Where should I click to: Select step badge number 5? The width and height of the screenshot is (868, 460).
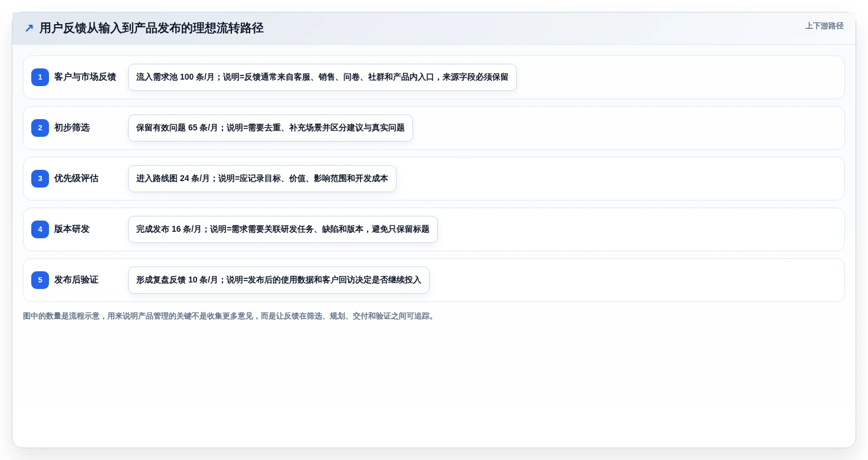click(40, 280)
